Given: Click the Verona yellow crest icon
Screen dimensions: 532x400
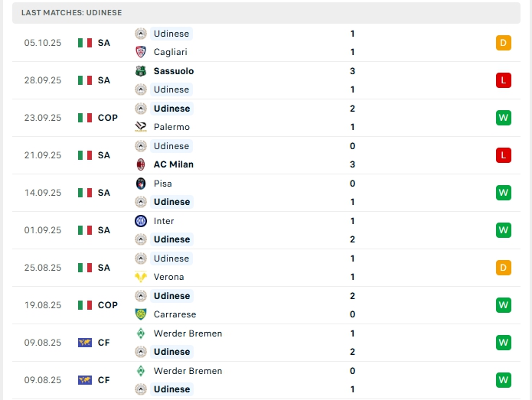Looking at the screenshot, I should (x=141, y=277).
